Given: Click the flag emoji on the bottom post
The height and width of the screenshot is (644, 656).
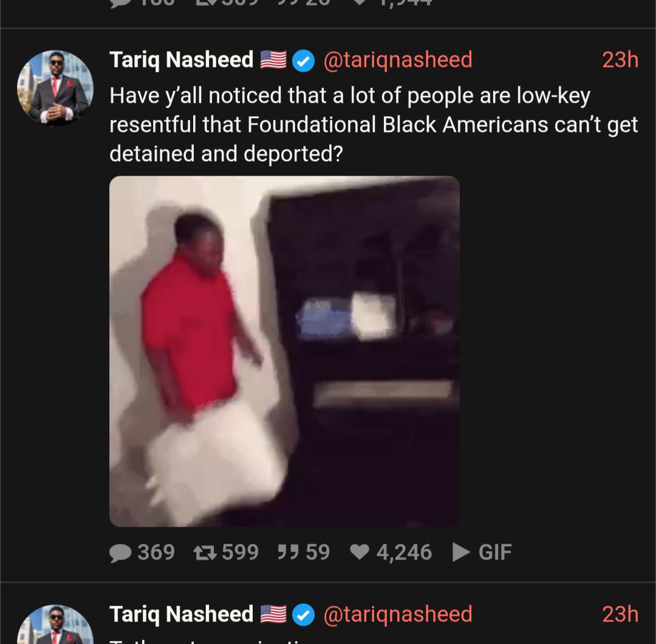Looking at the screenshot, I should coord(273,614).
